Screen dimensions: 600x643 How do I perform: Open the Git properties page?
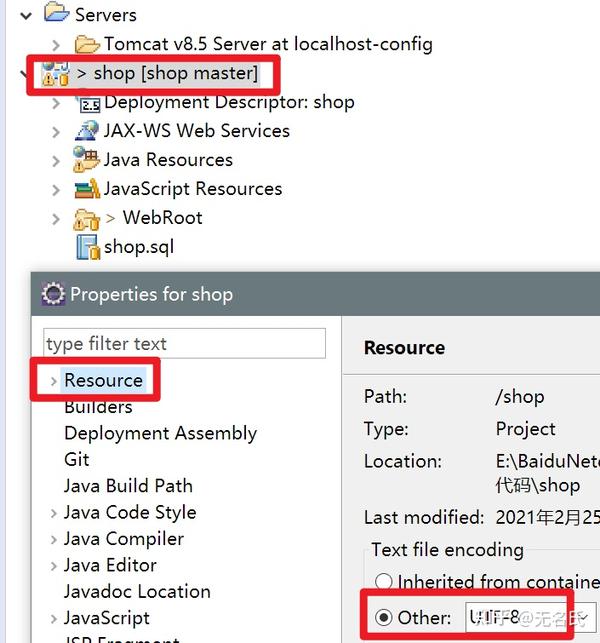pyautogui.click(x=77, y=460)
